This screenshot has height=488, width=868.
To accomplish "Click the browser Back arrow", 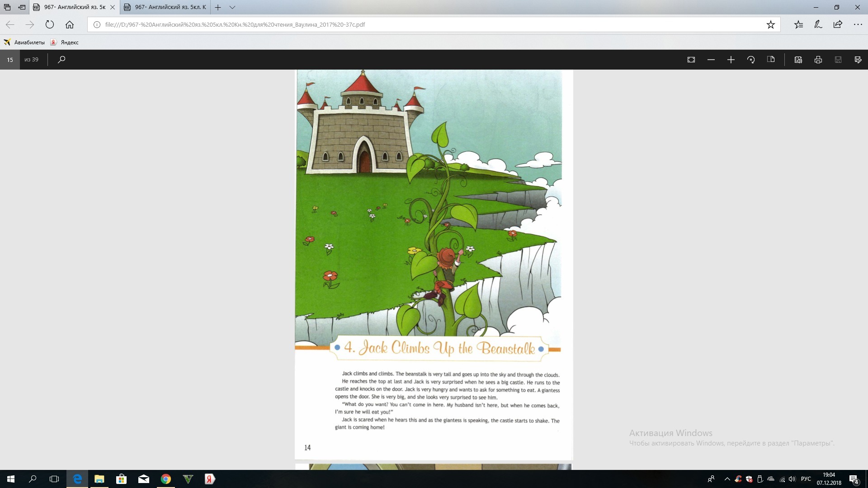I will click(10, 24).
